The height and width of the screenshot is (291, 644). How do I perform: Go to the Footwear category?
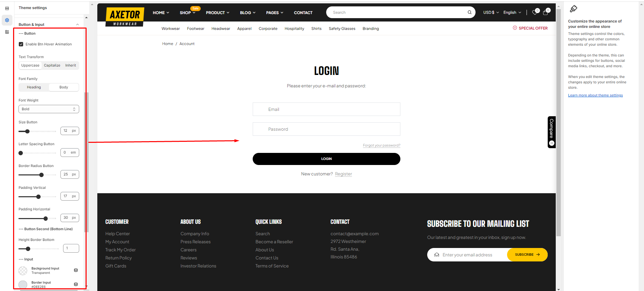pos(195,29)
